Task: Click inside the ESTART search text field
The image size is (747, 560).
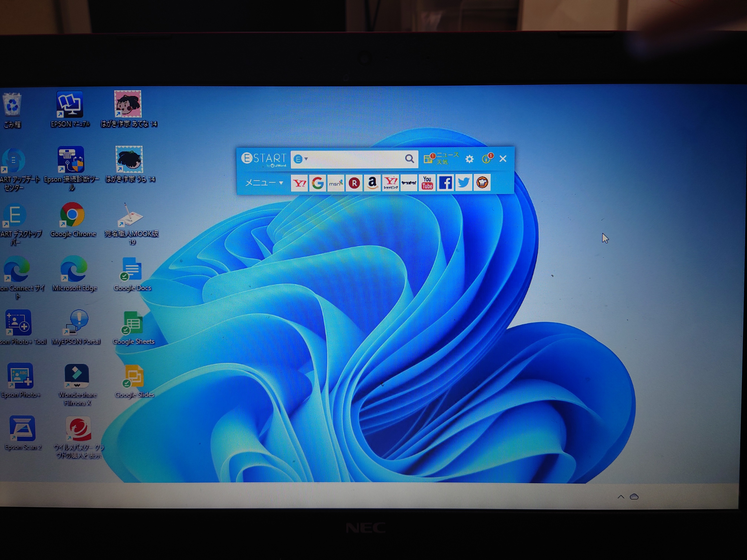Action: coord(355,159)
